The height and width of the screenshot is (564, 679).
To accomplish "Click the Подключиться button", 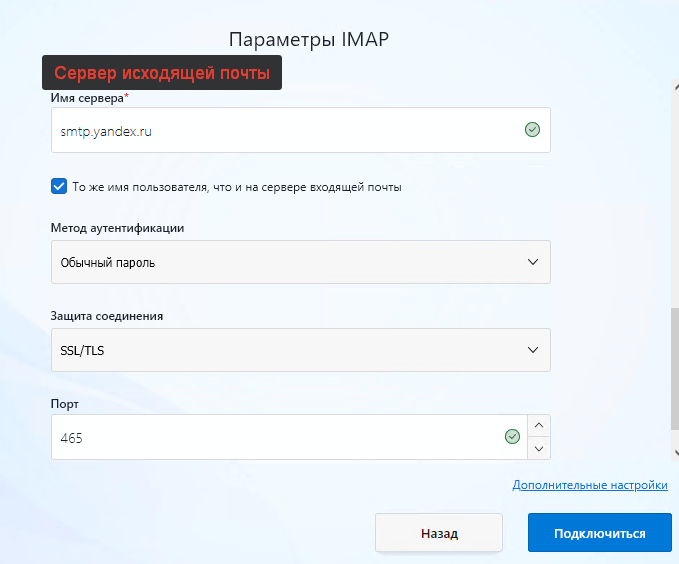I will click(x=599, y=533).
